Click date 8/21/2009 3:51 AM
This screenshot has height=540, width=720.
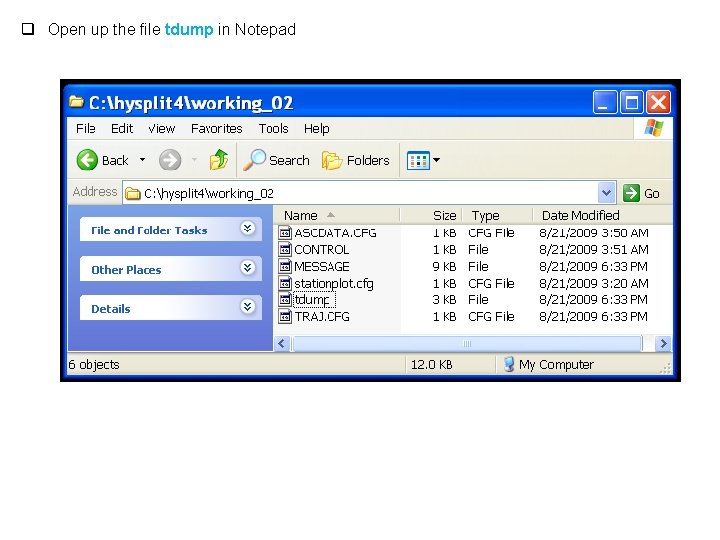(x=594, y=250)
